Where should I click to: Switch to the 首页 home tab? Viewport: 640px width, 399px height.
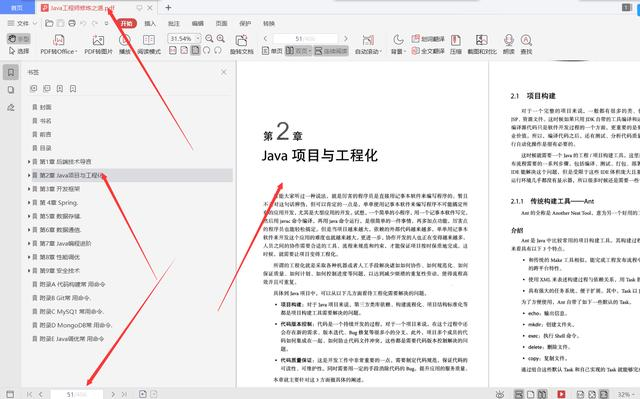point(17,7)
